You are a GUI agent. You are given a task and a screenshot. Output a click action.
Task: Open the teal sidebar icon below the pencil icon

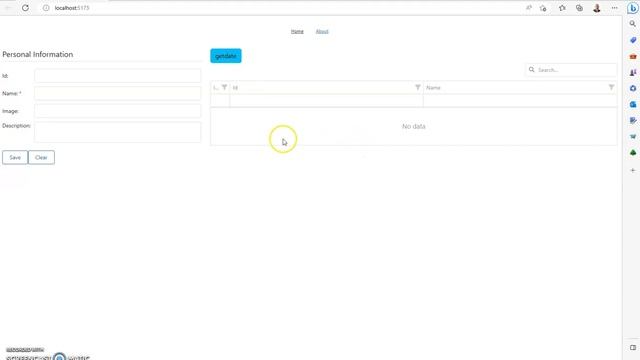tap(633, 137)
